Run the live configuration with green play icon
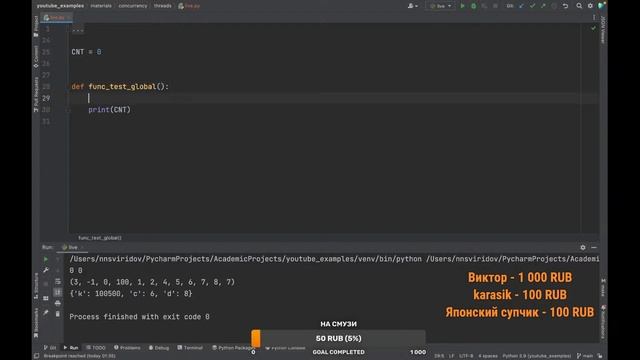 (x=462, y=6)
